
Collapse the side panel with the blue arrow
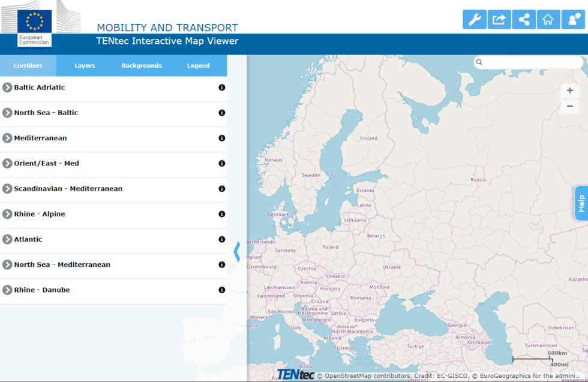pos(238,252)
